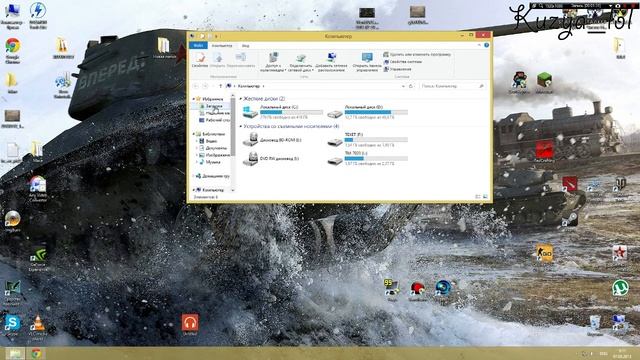This screenshot has width=640, height=360.
Task: Click the TM 7020 drive usage bar
Action: click(x=376, y=158)
